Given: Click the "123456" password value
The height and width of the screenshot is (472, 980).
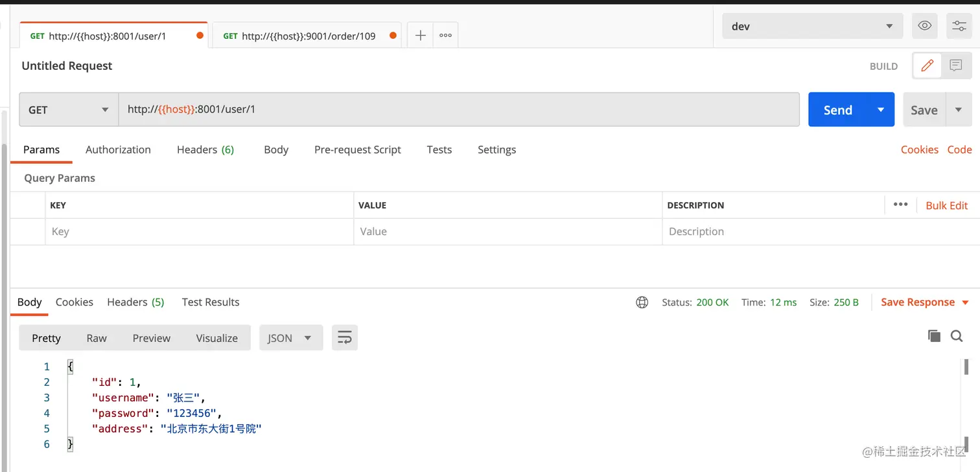Looking at the screenshot, I should (192, 413).
